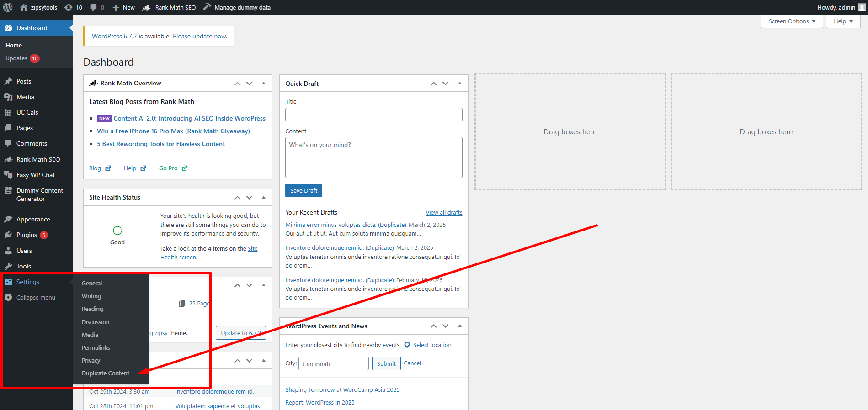Click Submit for the city search
868x410 pixels.
point(386,363)
